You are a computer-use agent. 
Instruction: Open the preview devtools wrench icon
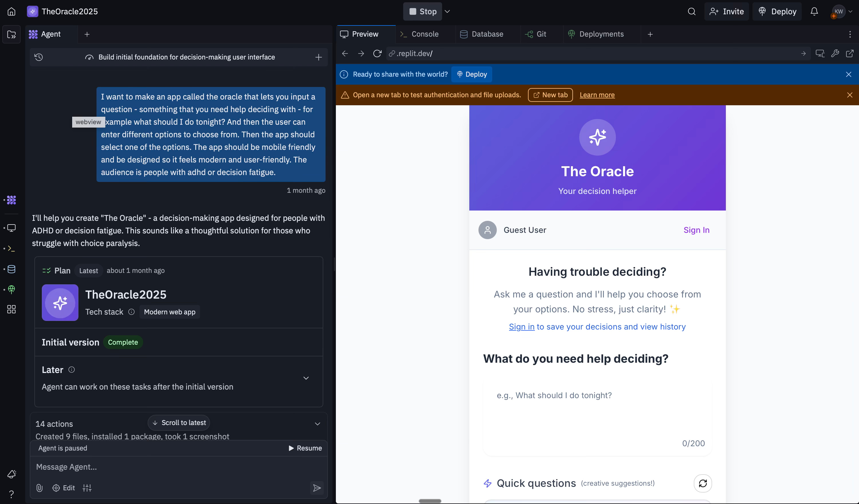click(835, 53)
